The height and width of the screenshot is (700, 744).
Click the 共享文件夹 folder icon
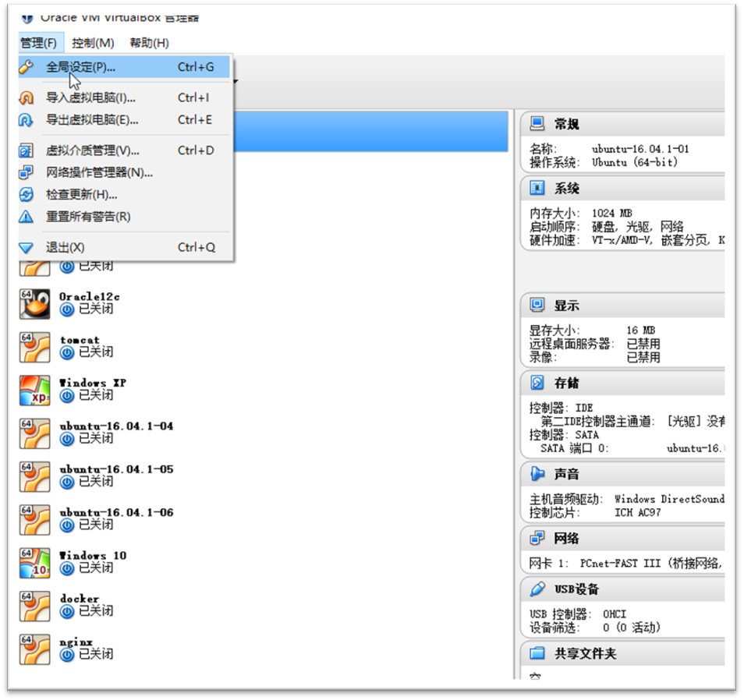[x=537, y=653]
